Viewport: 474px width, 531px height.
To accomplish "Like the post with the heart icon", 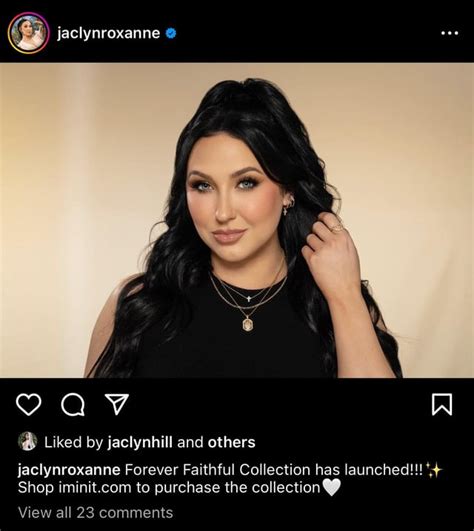I will 29,404.
